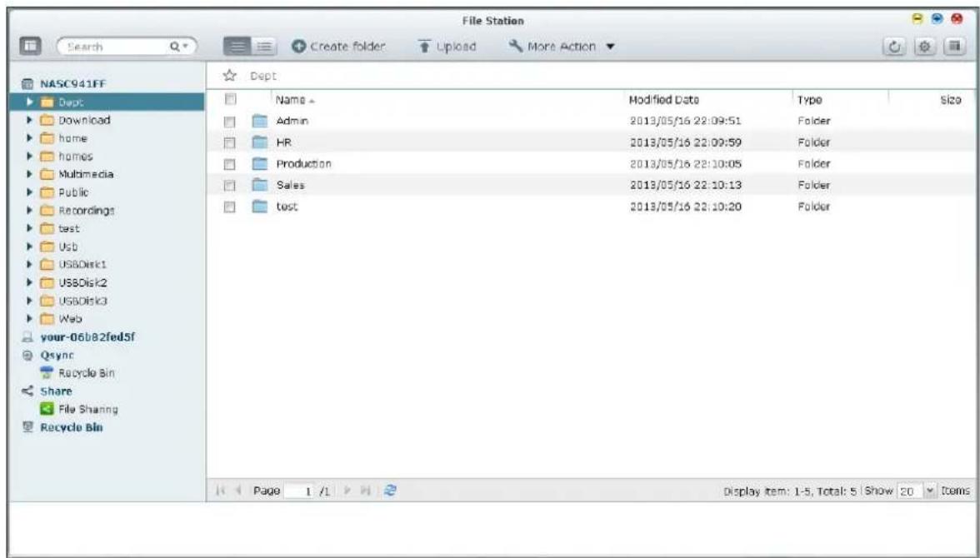Check the Production folder checkbox
980x558 pixels.
(x=229, y=164)
